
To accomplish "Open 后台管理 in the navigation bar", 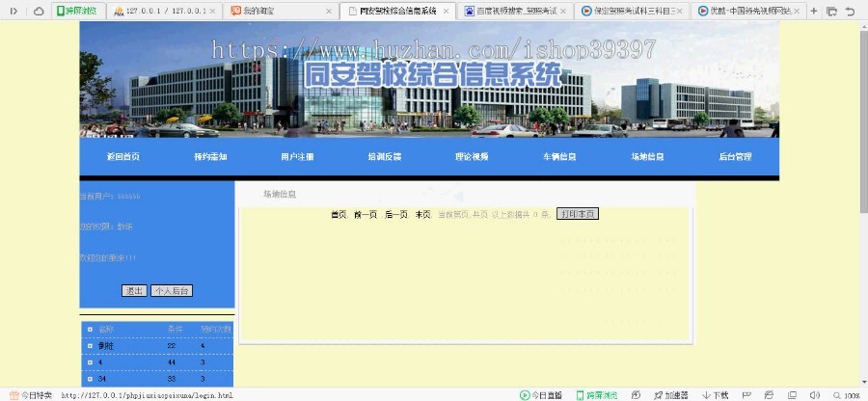I will [x=735, y=156].
